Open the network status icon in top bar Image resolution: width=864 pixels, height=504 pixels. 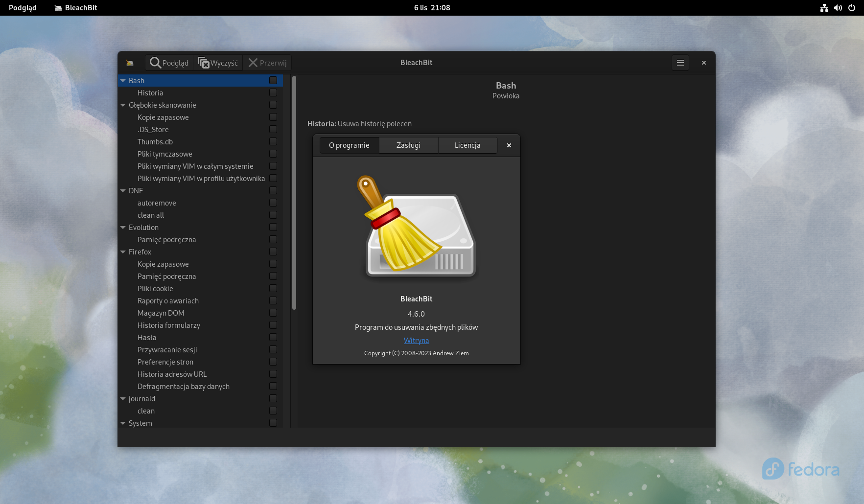(824, 8)
